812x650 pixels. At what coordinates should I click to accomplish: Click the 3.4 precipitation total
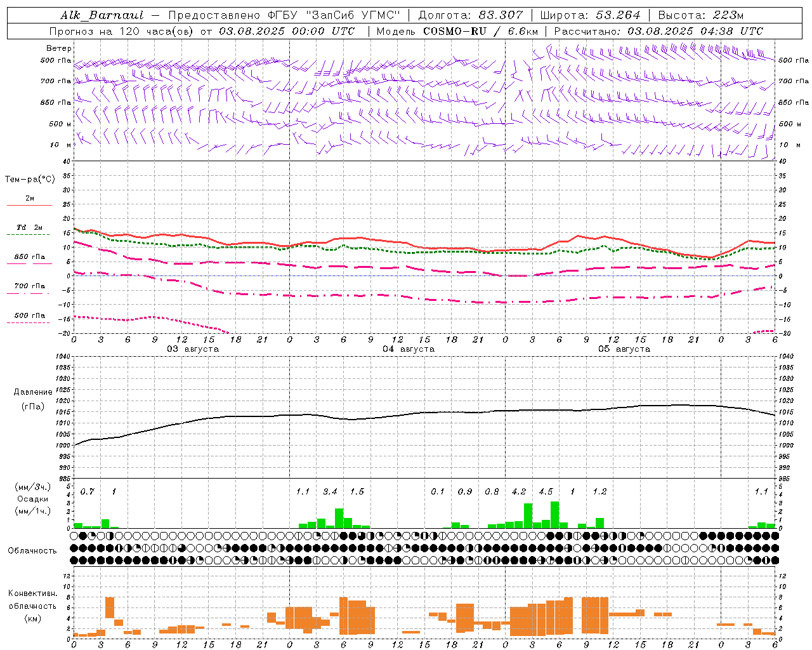(x=330, y=492)
